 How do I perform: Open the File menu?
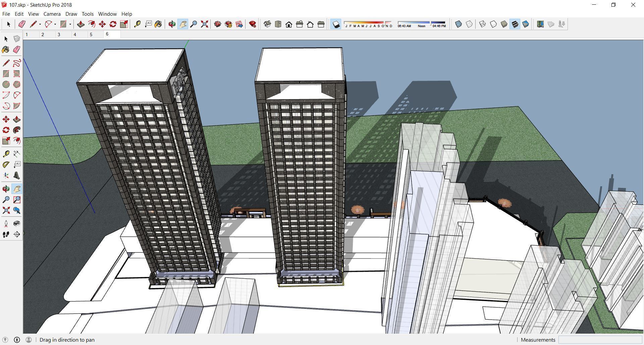coord(6,14)
